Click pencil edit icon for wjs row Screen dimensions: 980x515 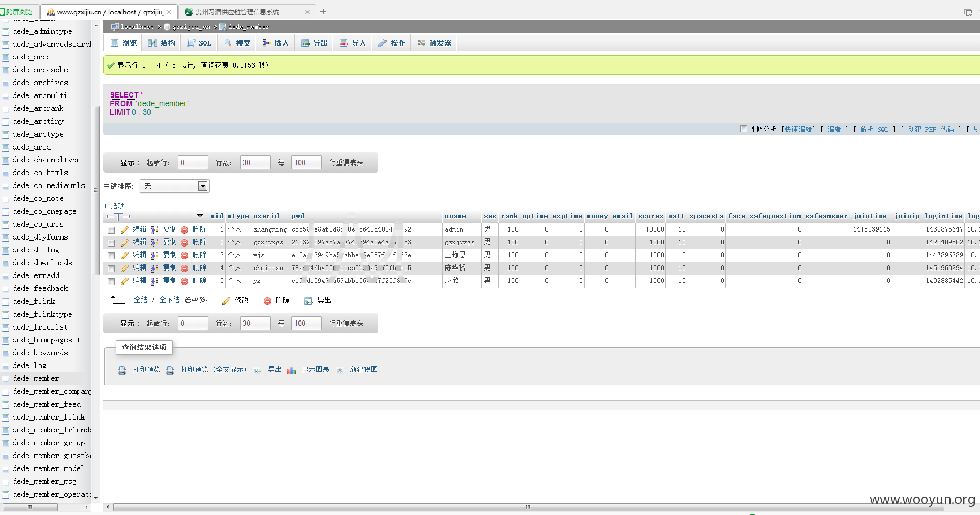click(124, 255)
